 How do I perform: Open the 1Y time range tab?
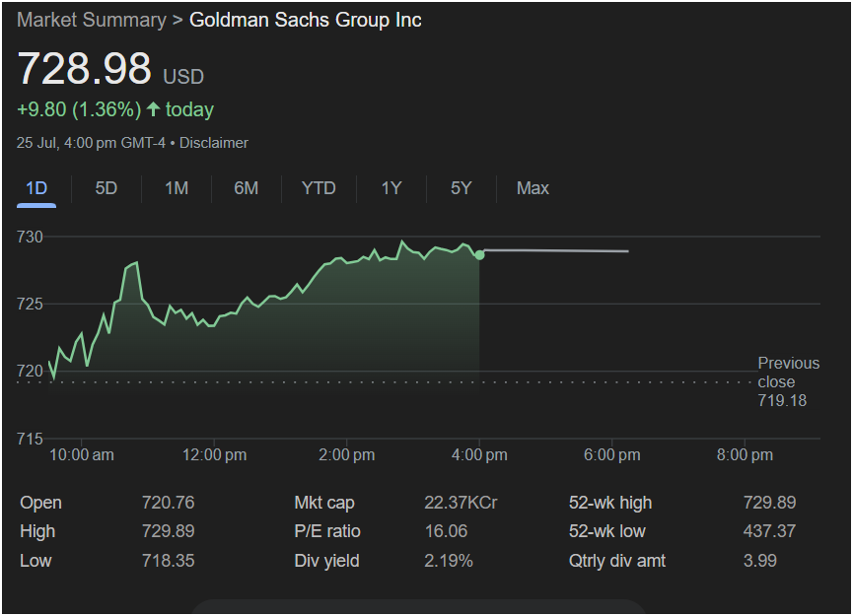391,188
